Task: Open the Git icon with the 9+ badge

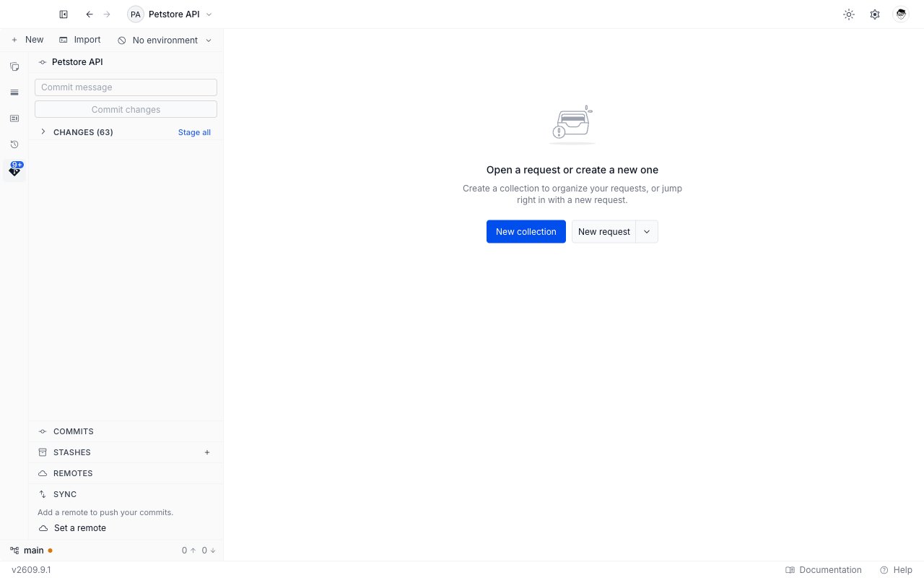Action: tap(14, 171)
